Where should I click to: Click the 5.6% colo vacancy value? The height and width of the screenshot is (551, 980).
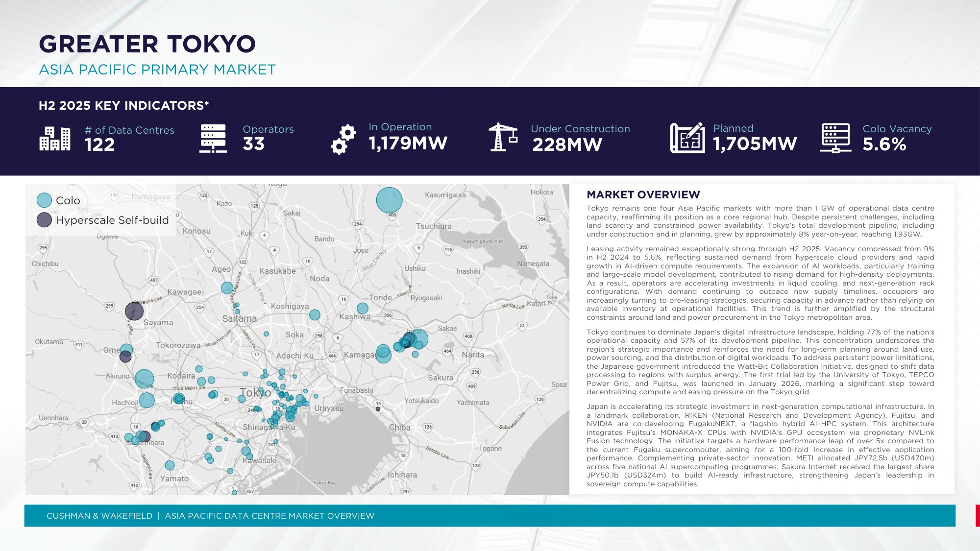884,144
